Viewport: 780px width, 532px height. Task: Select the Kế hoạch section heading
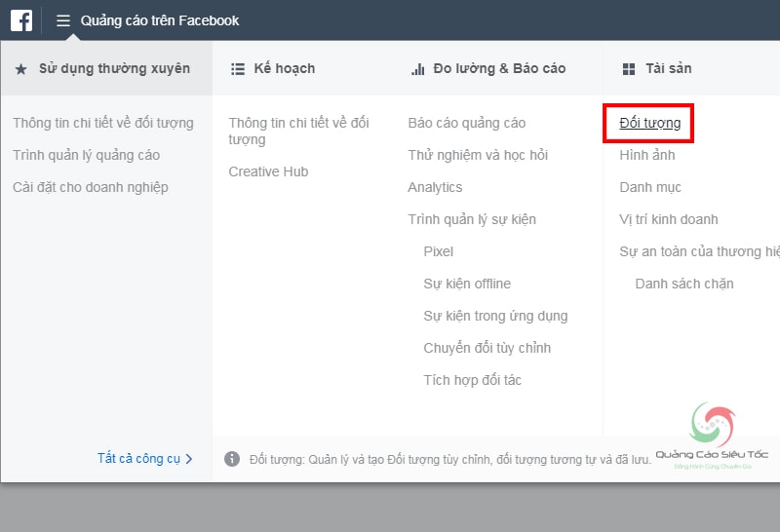point(285,68)
